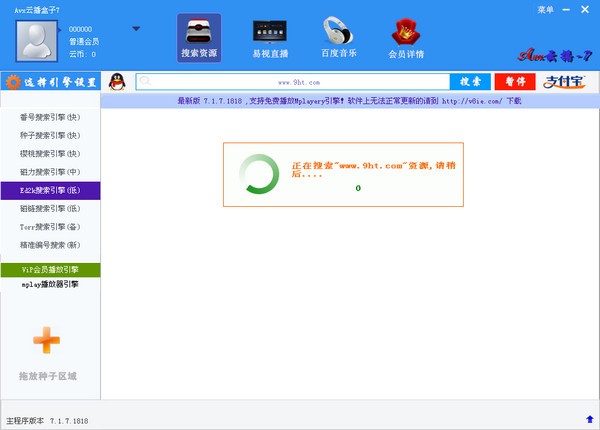Click the Avx云播-7 logo at top right

pos(555,56)
